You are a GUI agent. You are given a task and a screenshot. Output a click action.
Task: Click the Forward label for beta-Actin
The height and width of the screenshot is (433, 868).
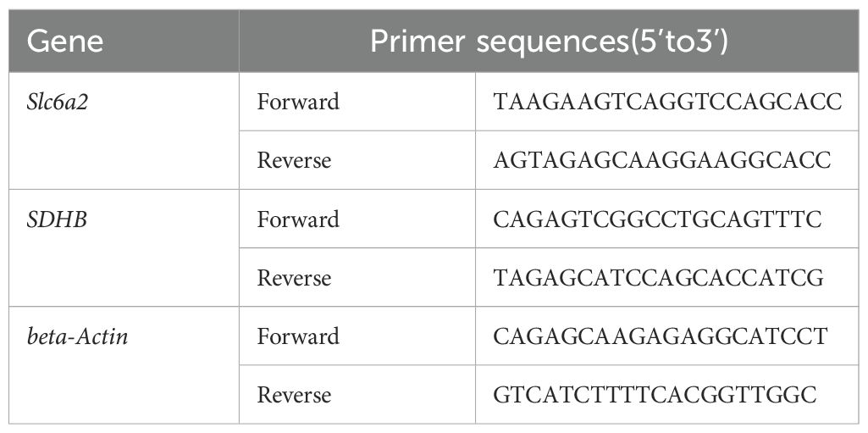pyautogui.click(x=297, y=336)
